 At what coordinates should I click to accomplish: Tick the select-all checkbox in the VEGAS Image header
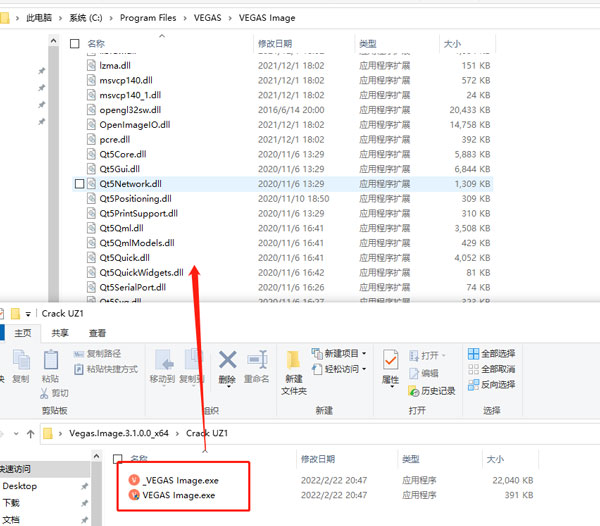[x=75, y=44]
